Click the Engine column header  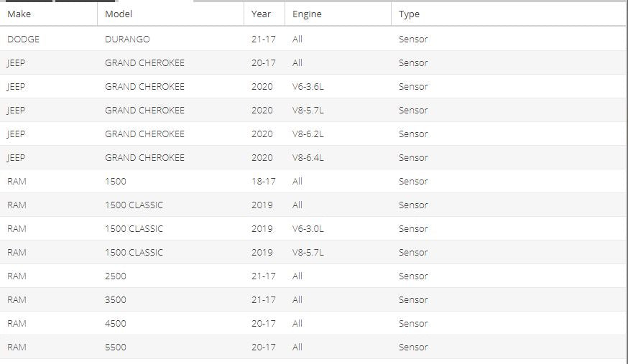coord(307,14)
